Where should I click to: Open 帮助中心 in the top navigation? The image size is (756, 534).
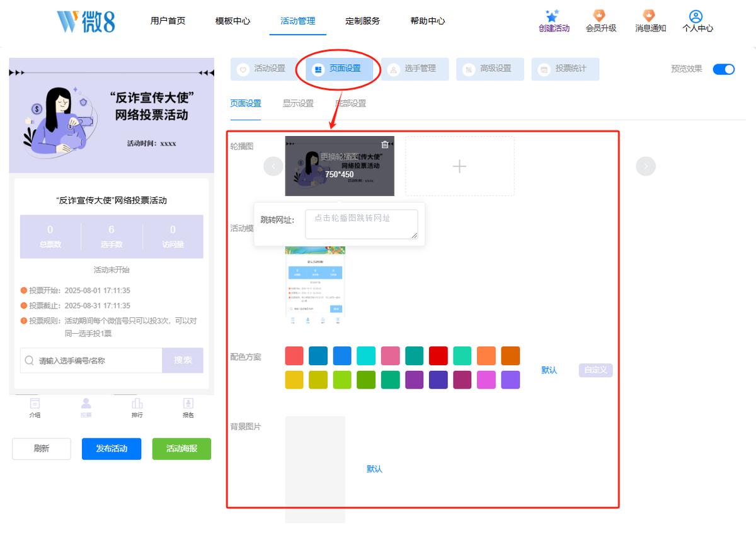pyautogui.click(x=428, y=21)
